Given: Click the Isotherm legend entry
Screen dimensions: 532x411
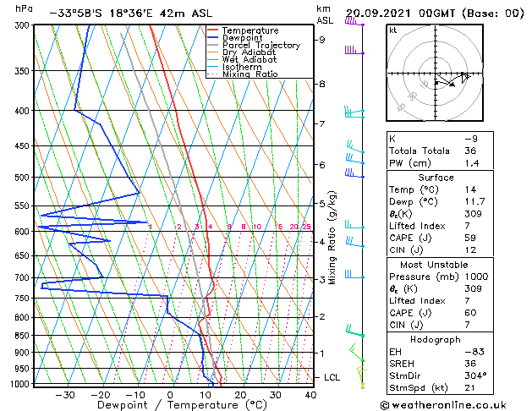Looking at the screenshot, I should coord(234,67).
